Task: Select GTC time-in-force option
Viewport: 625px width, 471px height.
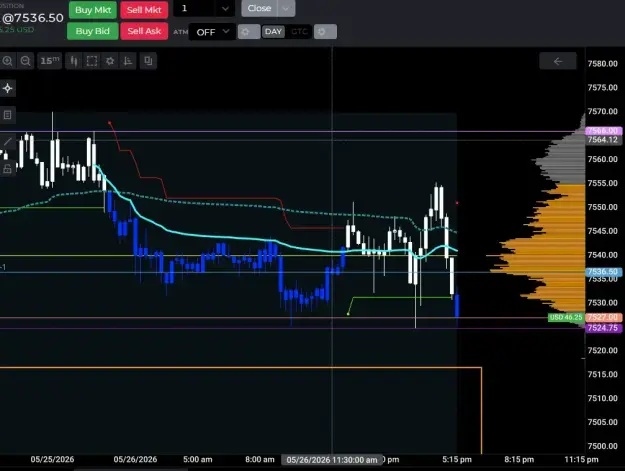Action: coord(299,32)
